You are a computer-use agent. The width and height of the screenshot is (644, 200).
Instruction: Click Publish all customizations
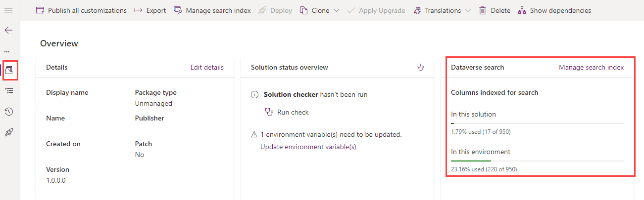82,10
